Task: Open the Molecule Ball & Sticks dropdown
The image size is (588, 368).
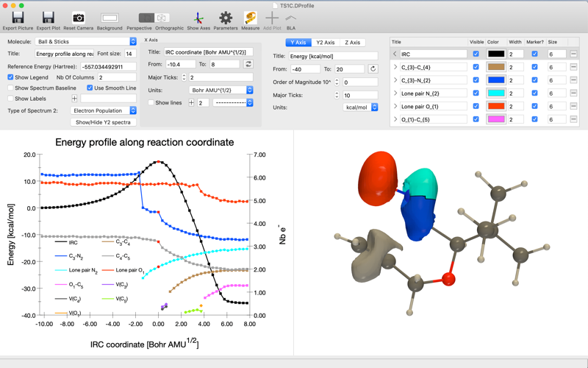Action: click(x=86, y=42)
